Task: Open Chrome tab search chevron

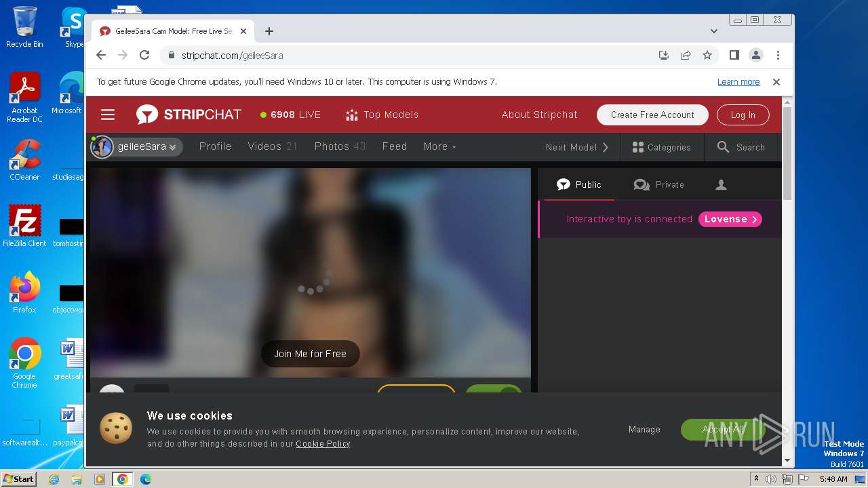Action: tap(713, 31)
